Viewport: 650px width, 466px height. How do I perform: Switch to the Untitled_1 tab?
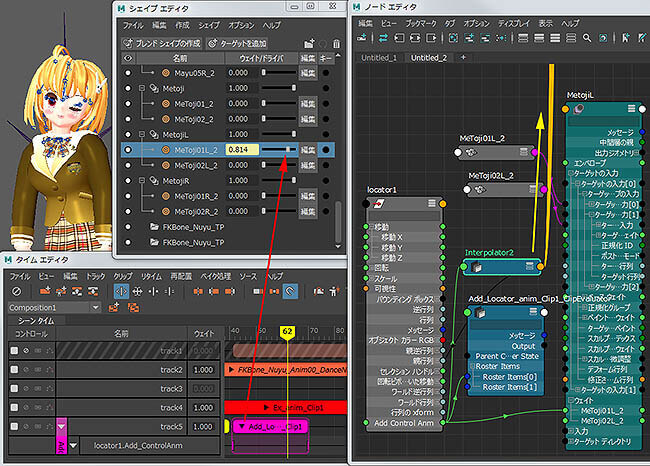[379, 58]
